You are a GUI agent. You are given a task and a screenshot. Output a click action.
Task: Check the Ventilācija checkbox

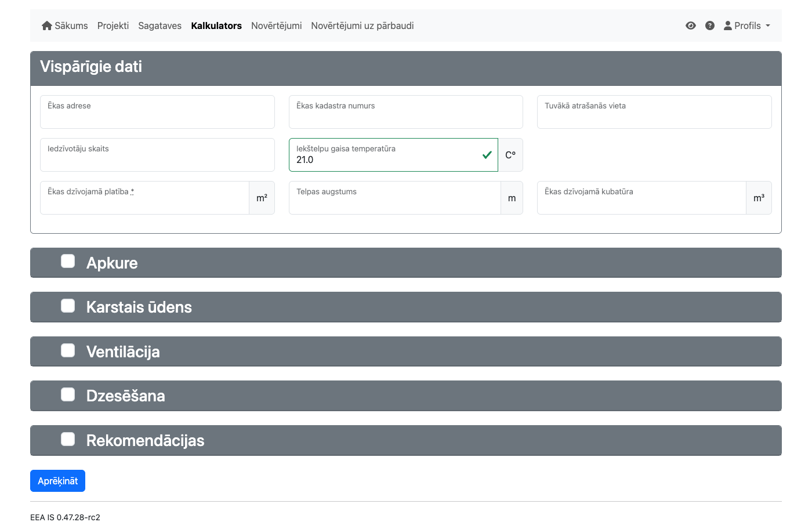(68, 350)
